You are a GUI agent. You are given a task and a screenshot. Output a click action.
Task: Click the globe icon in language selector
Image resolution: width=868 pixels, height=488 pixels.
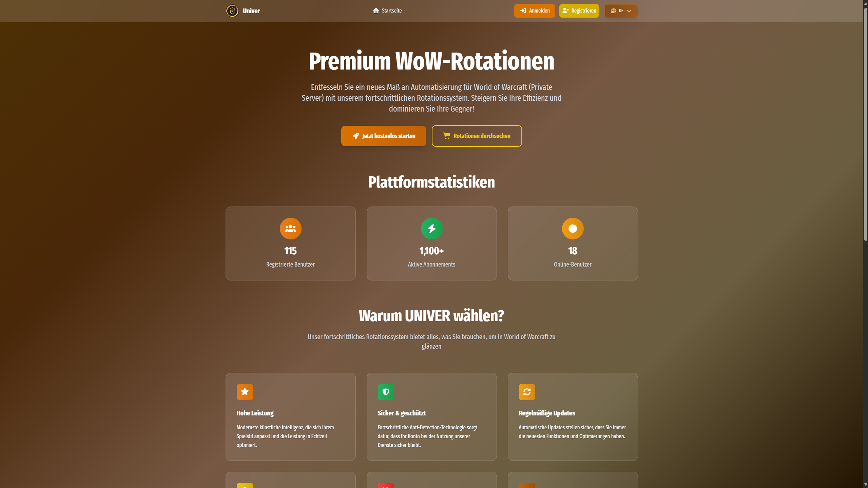click(x=613, y=11)
